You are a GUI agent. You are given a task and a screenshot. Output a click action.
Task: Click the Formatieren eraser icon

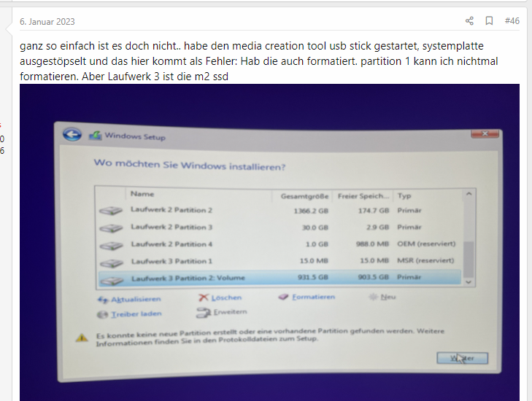pos(283,297)
